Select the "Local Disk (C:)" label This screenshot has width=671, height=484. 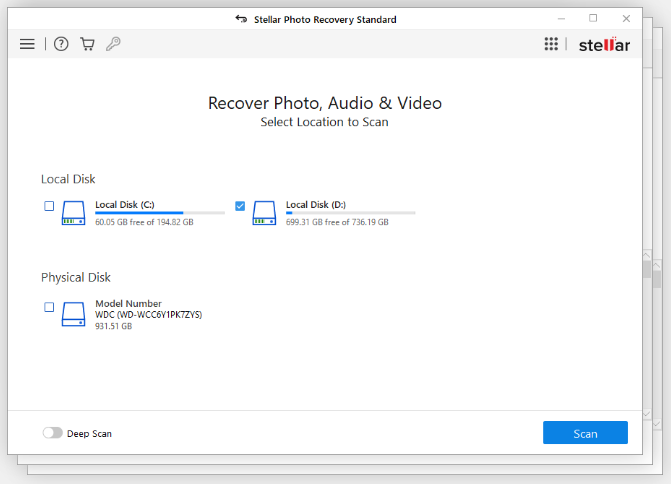pyautogui.click(x=125, y=205)
